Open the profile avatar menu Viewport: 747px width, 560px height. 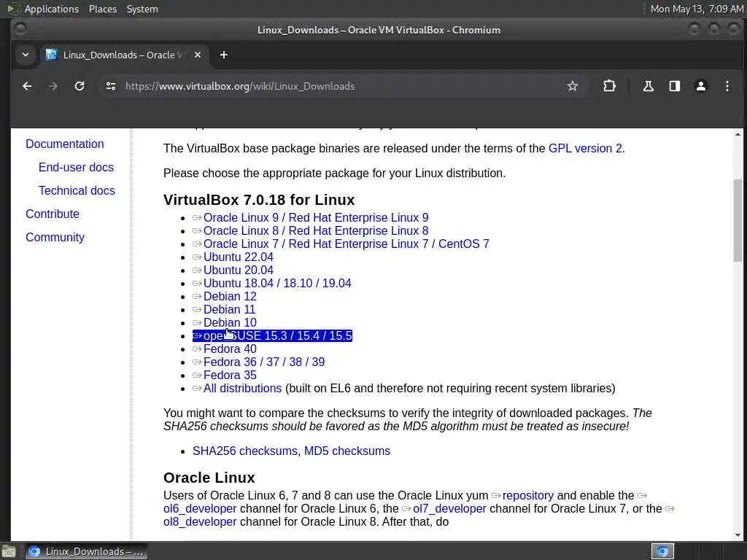701,86
